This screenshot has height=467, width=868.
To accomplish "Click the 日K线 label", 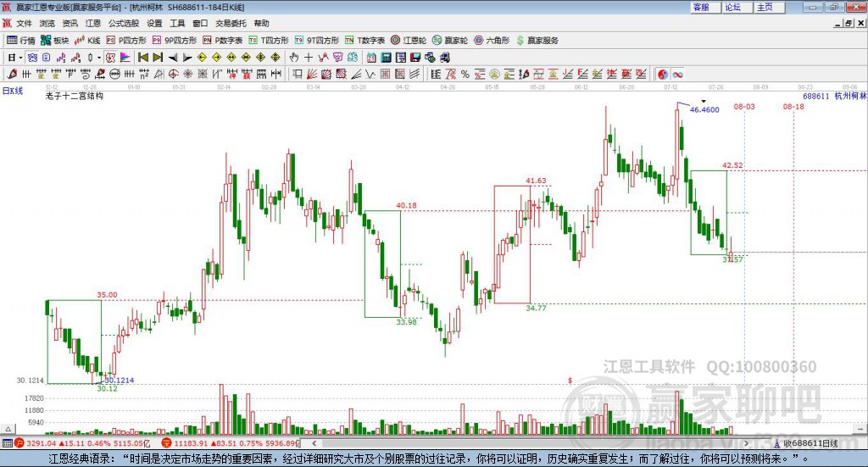I will [12, 91].
